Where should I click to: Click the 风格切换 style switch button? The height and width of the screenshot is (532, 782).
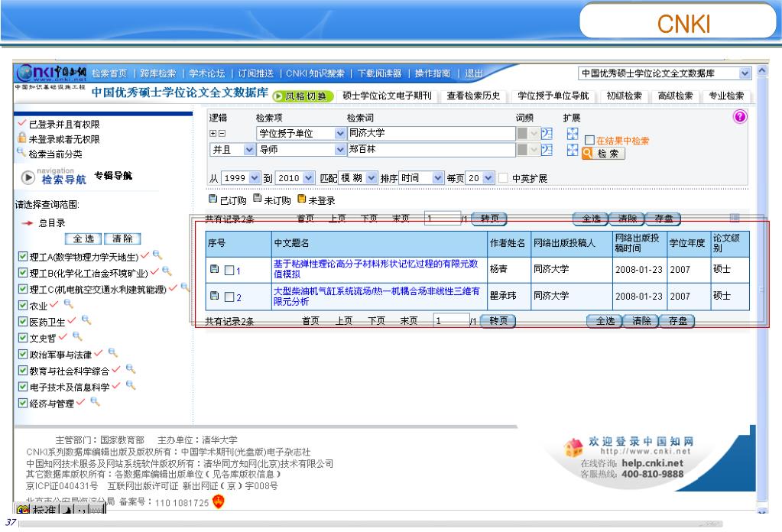303,96
